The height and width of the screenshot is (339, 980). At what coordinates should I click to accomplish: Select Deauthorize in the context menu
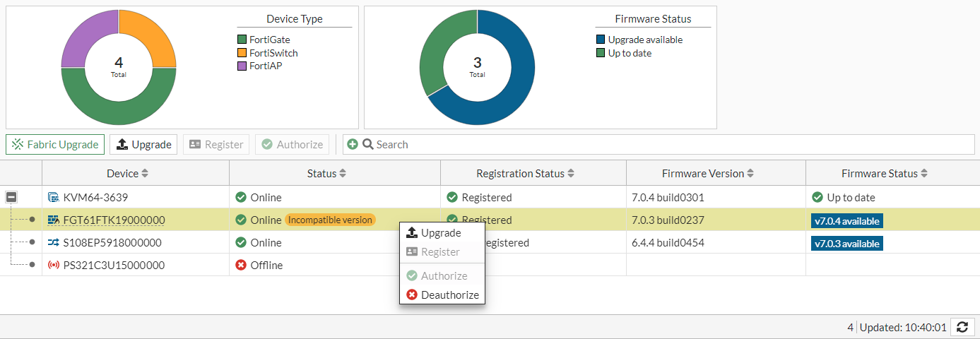[x=449, y=295]
